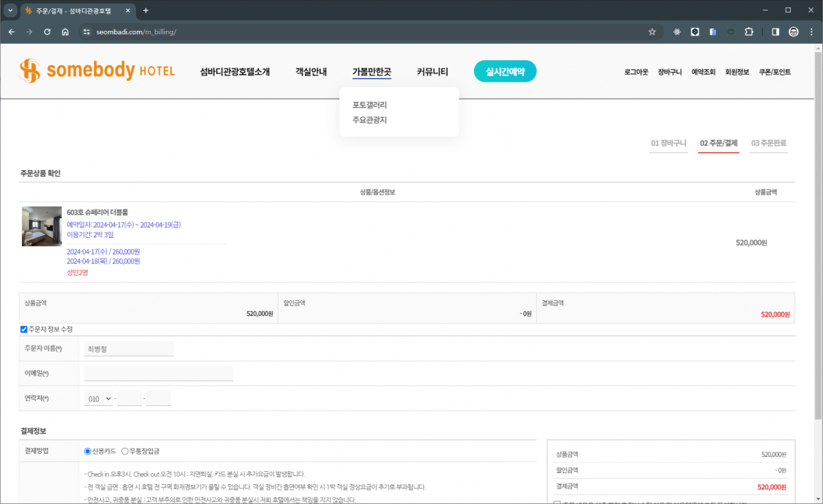The width and height of the screenshot is (823, 504).
Task: Go back with the browser back arrow
Action: (x=11, y=32)
